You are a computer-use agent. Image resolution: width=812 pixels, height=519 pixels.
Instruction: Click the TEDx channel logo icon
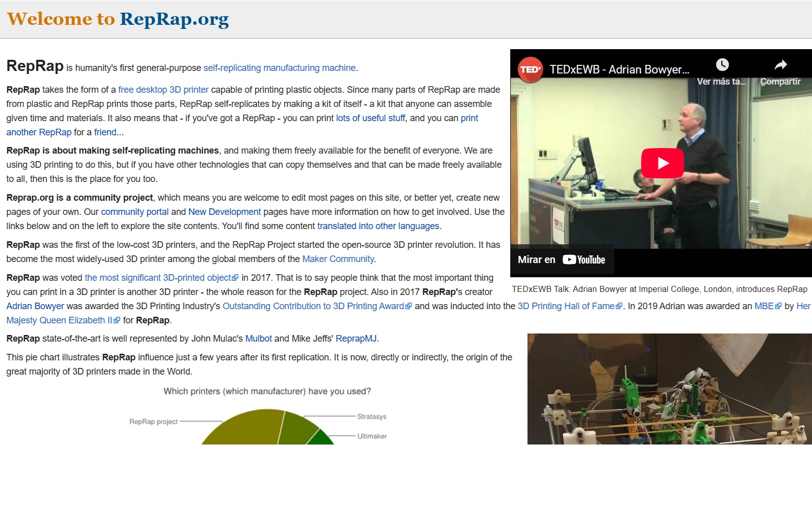(530, 69)
